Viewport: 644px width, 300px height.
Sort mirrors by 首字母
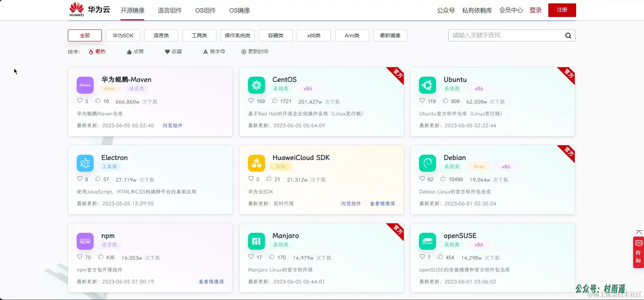click(214, 52)
